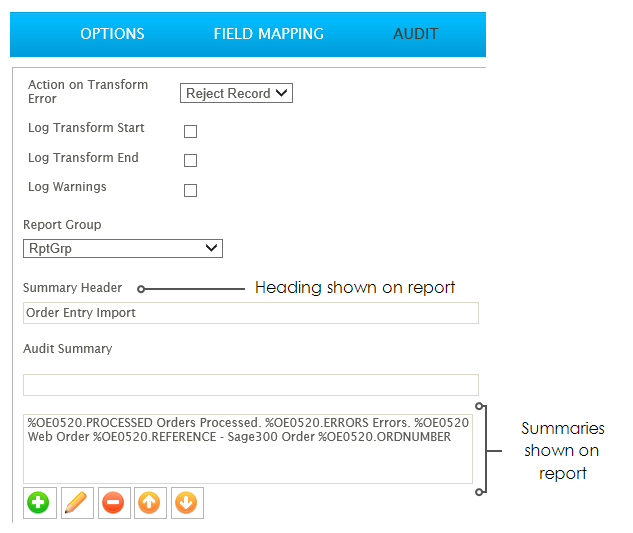Switch to the FIELD MAPPING tab
The height and width of the screenshot is (533, 633).
click(x=268, y=34)
